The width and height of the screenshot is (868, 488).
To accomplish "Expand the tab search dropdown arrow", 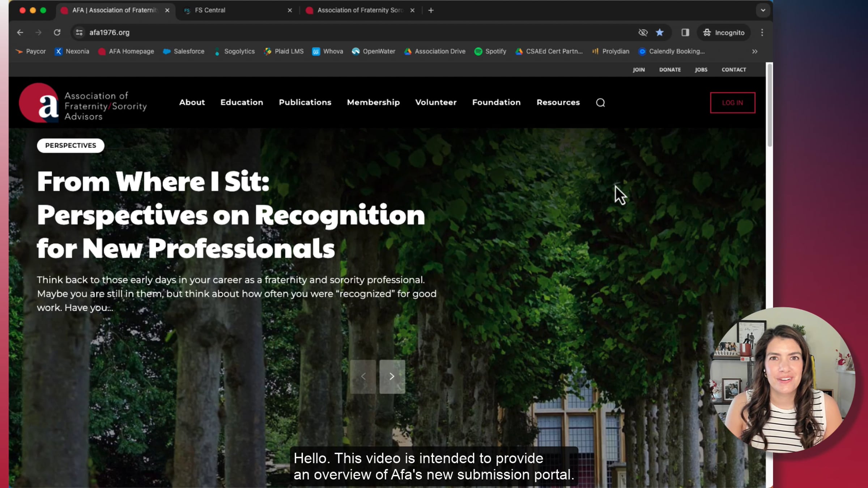I will coord(763,10).
